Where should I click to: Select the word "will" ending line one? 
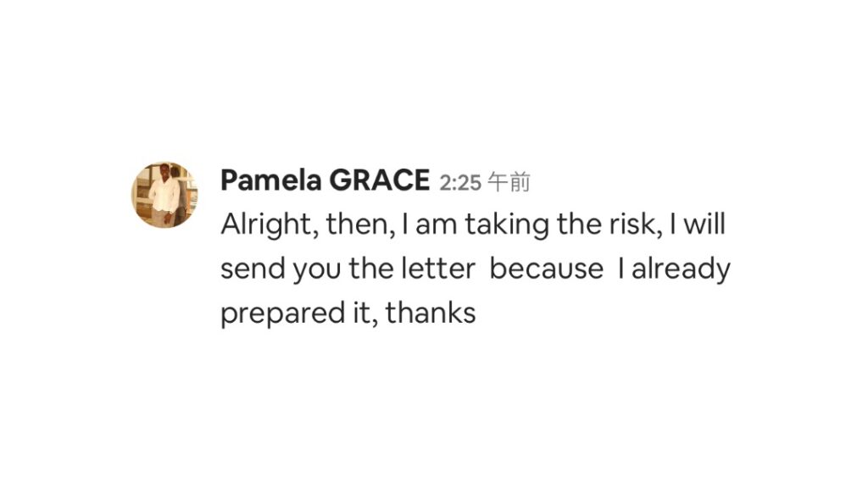coord(704,224)
